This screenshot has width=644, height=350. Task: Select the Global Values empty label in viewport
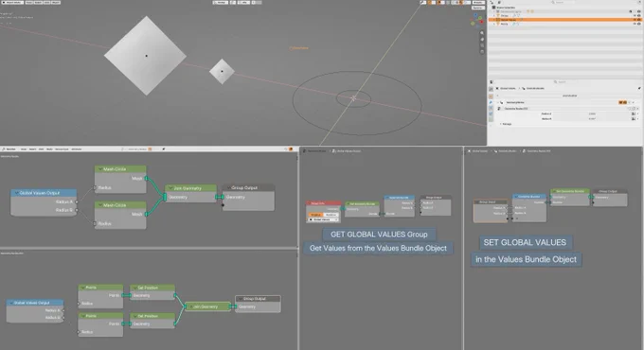pyautogui.click(x=299, y=48)
